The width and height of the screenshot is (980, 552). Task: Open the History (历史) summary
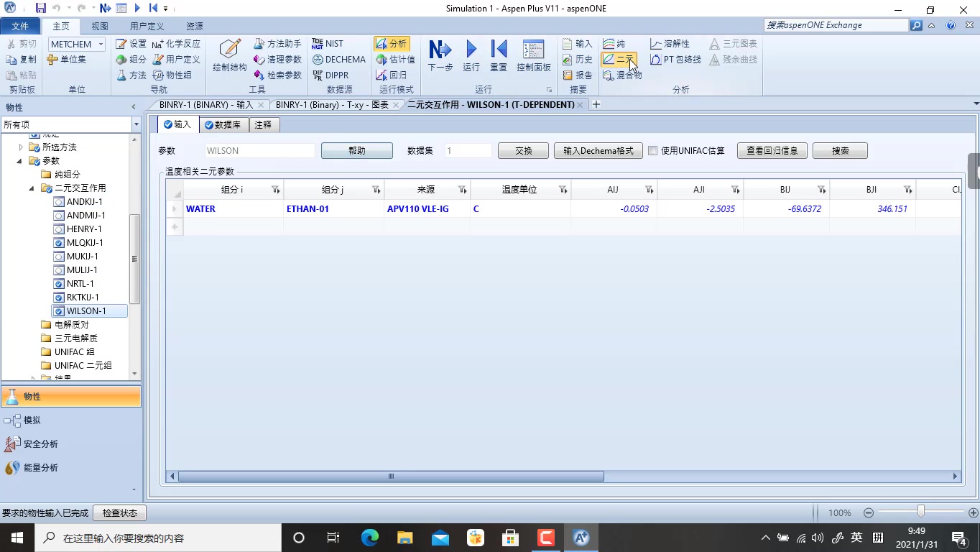[x=578, y=60]
